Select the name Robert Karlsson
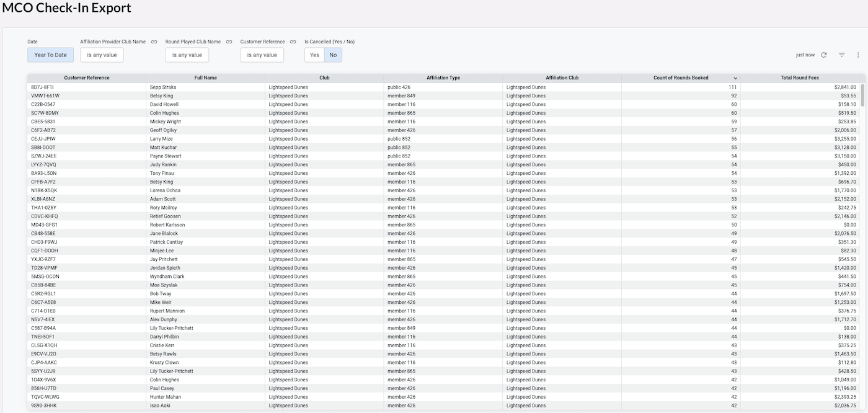Viewport: 868px width, 413px height. pyautogui.click(x=167, y=225)
